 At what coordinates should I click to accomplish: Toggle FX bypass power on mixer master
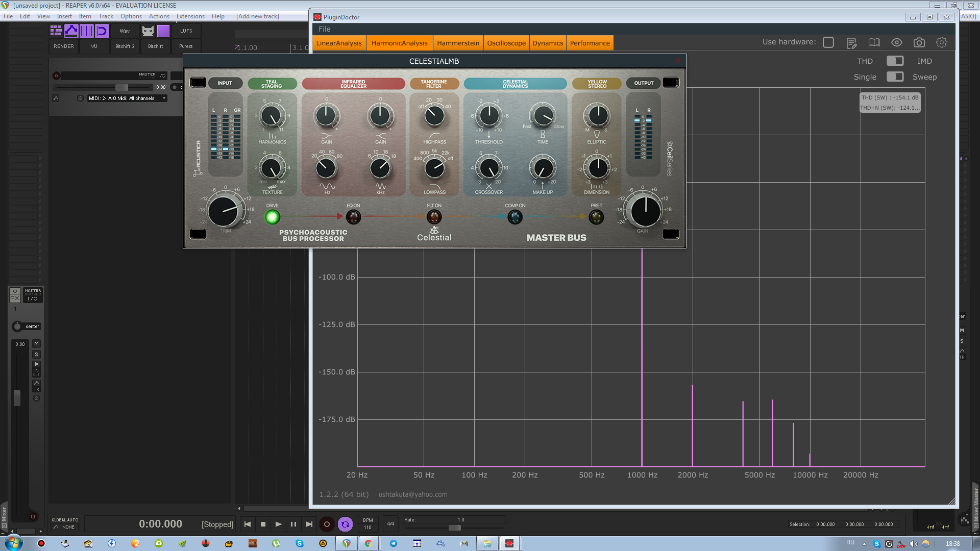(x=15, y=291)
